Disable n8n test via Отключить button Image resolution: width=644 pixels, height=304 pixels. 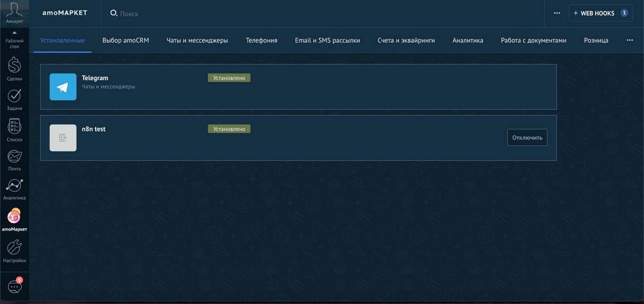(527, 137)
